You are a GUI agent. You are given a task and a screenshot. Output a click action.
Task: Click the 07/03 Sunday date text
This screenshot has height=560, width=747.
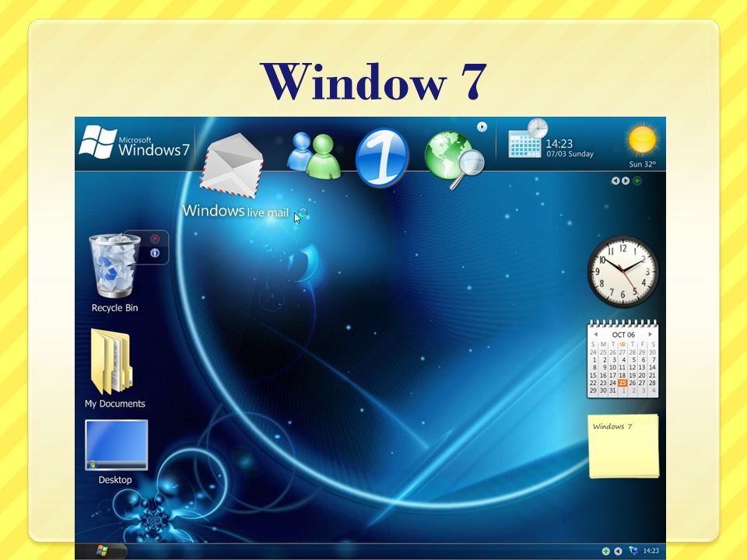570,154
